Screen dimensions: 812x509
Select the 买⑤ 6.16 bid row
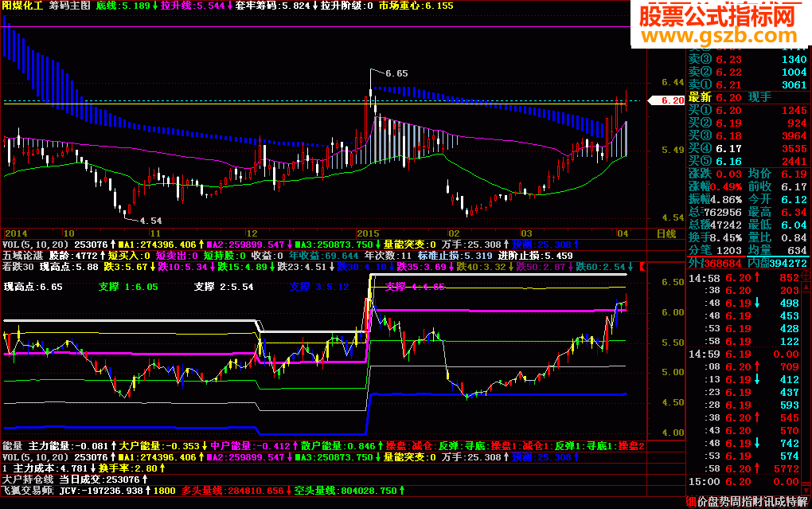[748, 161]
